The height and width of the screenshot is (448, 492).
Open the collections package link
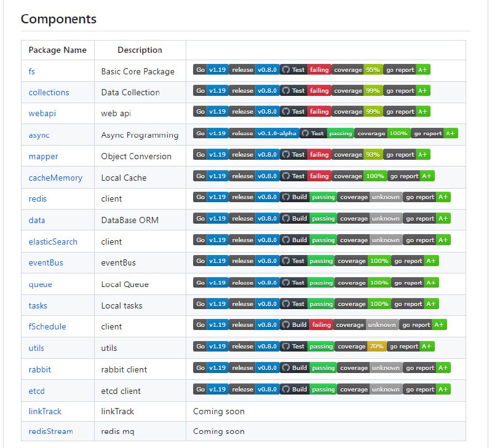click(49, 92)
